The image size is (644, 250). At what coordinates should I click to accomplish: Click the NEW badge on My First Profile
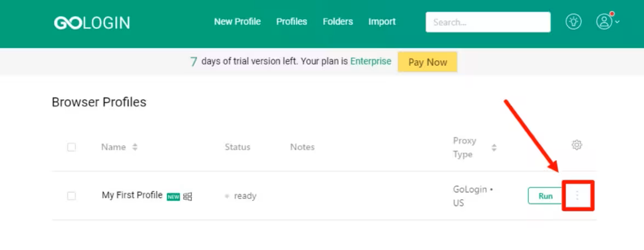click(x=173, y=197)
